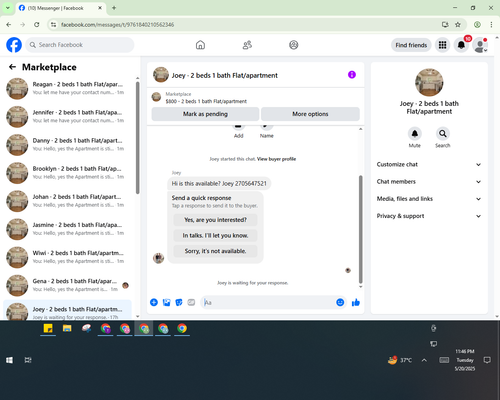Image resolution: width=500 pixels, height=400 pixels.
Task: Click the Facebook logo
Action: click(14, 45)
